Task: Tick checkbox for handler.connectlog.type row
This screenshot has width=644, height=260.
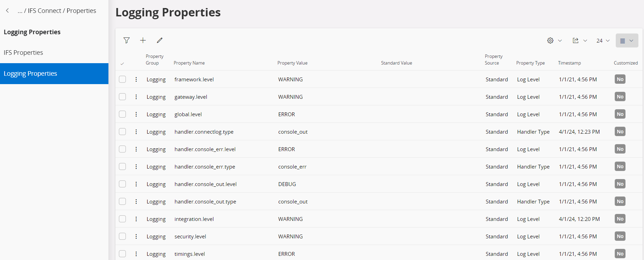Action: click(x=122, y=132)
